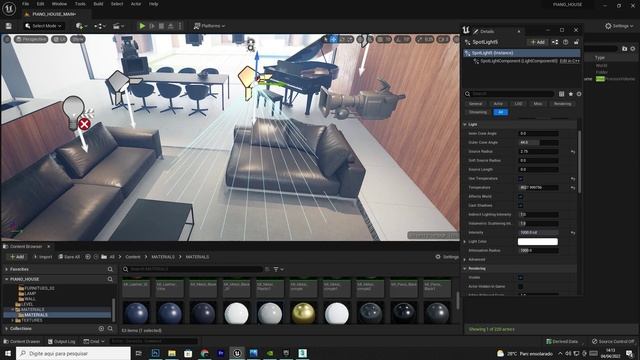
Task: Open the main toolbar Settings dropdown
Action: coord(620,26)
